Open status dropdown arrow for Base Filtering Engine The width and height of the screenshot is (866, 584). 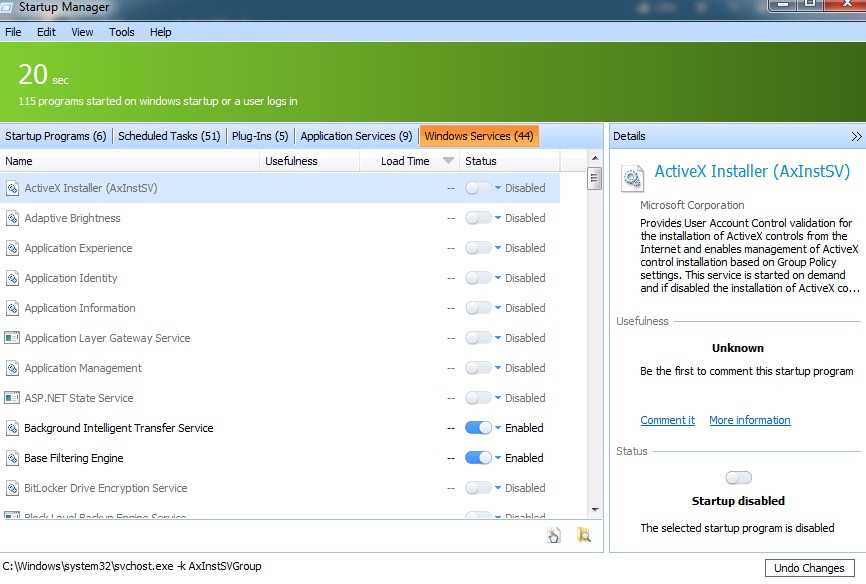pyautogui.click(x=498, y=458)
